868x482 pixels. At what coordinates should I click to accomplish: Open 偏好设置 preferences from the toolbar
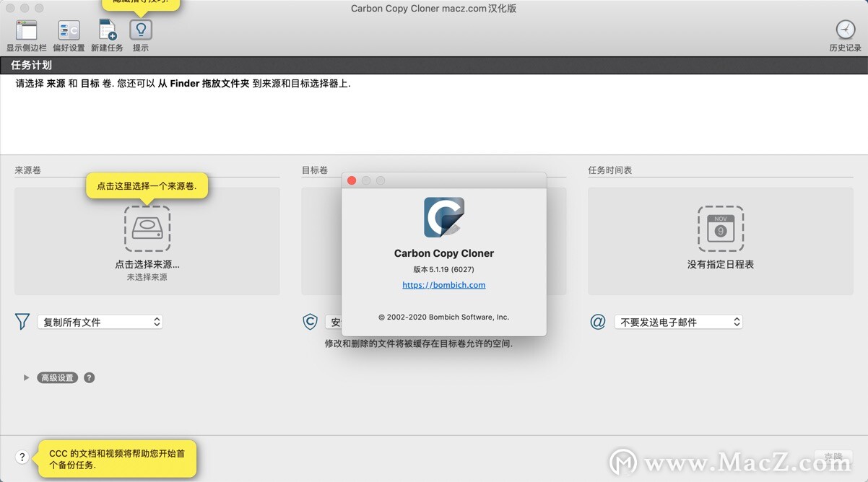click(x=68, y=30)
